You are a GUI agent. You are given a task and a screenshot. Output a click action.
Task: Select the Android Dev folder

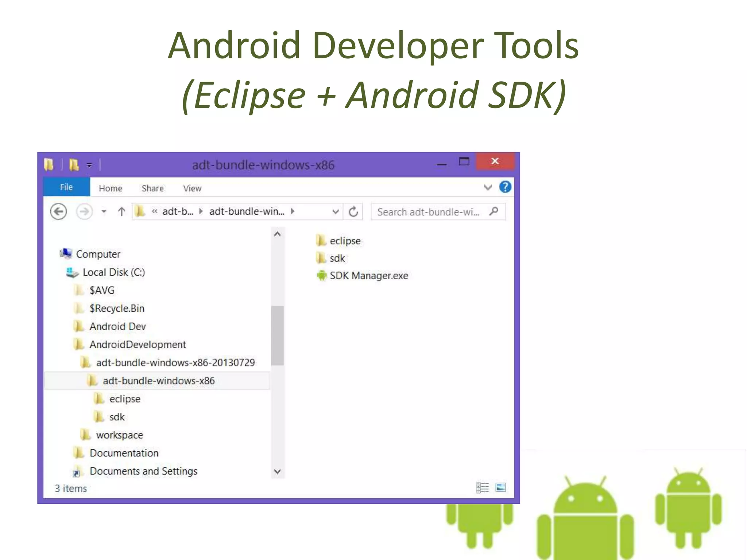point(109,326)
